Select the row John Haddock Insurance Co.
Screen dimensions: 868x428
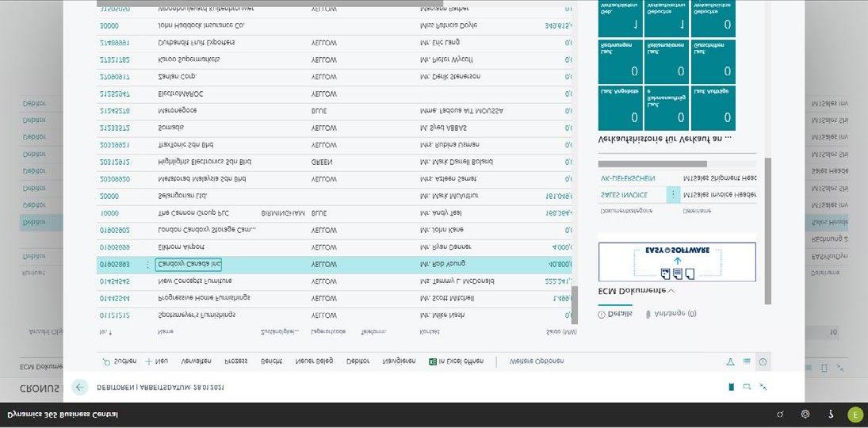(x=335, y=25)
